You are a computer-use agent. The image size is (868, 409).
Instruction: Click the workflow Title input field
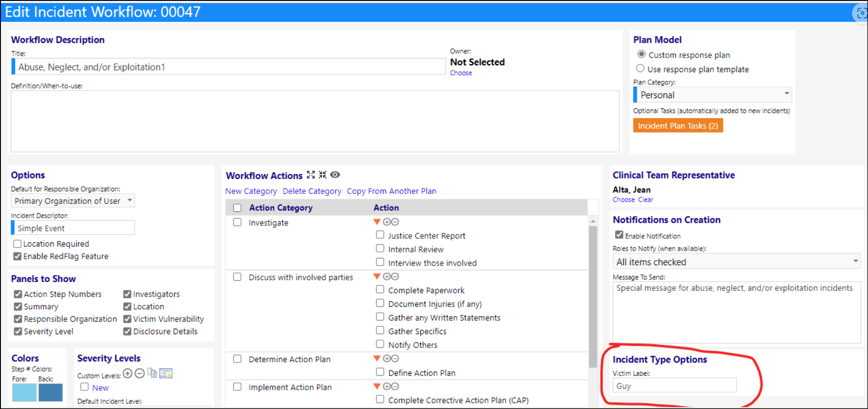click(229, 67)
